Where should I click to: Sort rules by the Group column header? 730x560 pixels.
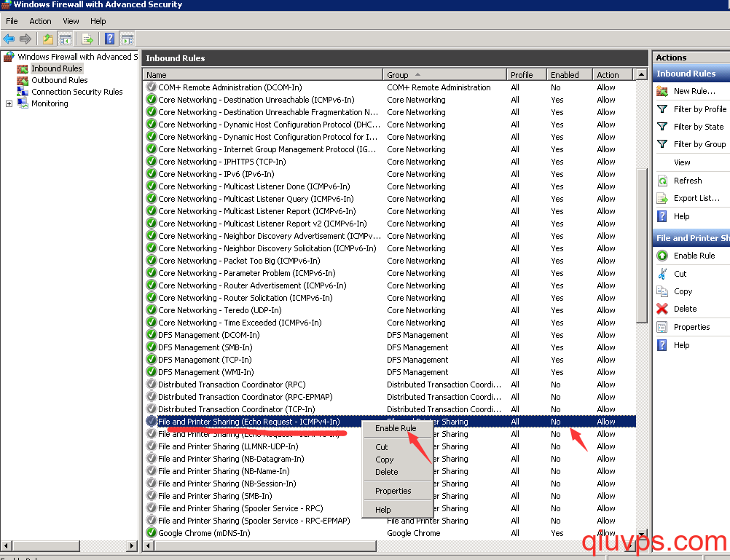click(444, 75)
